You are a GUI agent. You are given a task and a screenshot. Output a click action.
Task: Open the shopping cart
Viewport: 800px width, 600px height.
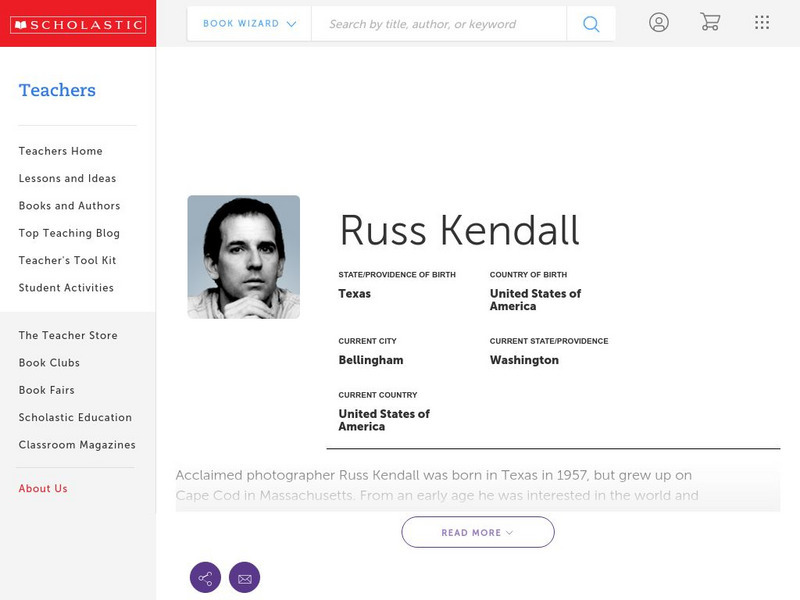point(710,22)
